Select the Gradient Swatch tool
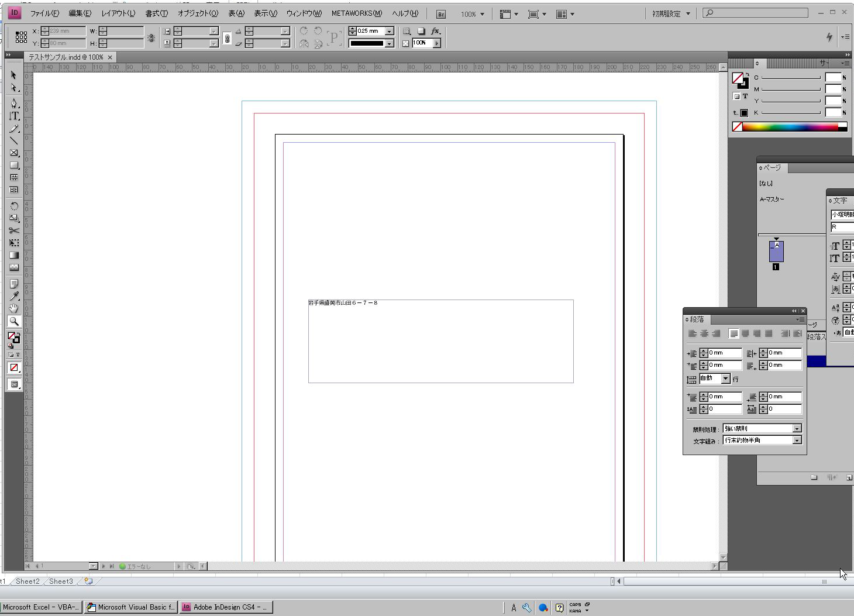The width and height of the screenshot is (854, 616). tap(14, 255)
